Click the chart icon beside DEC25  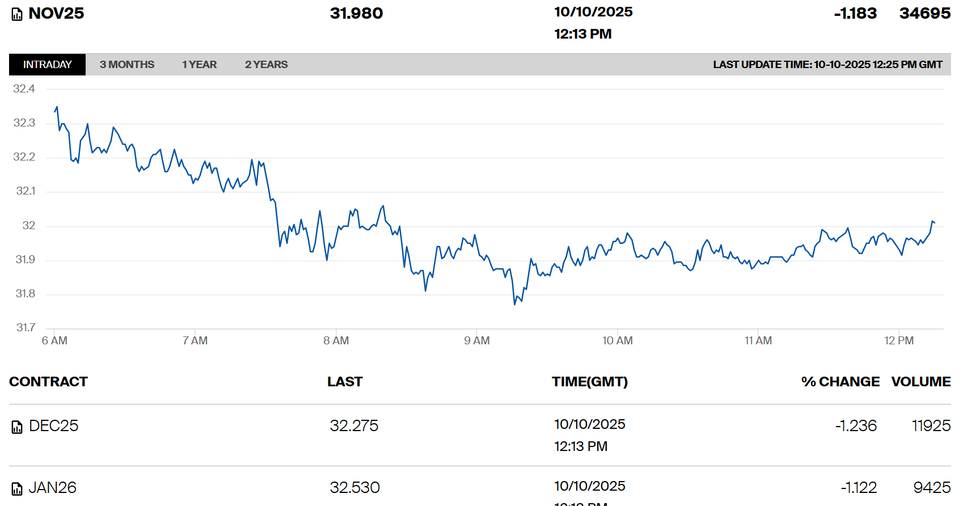coord(17,427)
